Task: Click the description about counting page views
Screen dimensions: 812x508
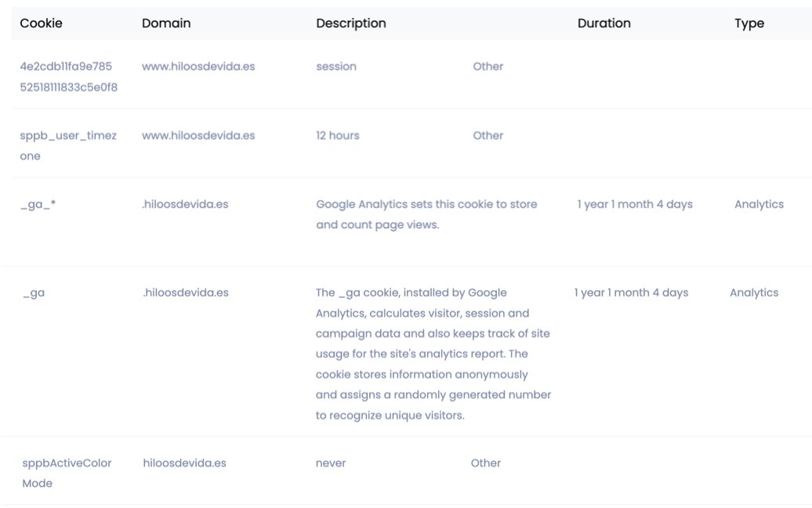Action: coord(426,215)
